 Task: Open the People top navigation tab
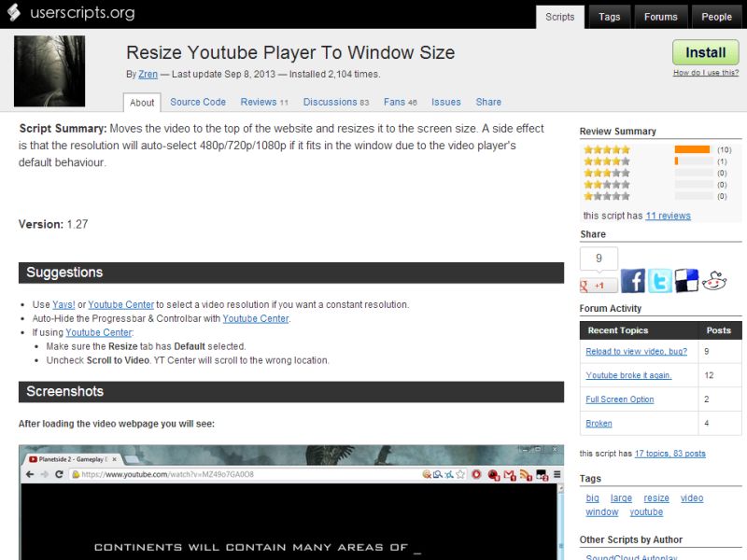coord(716,17)
